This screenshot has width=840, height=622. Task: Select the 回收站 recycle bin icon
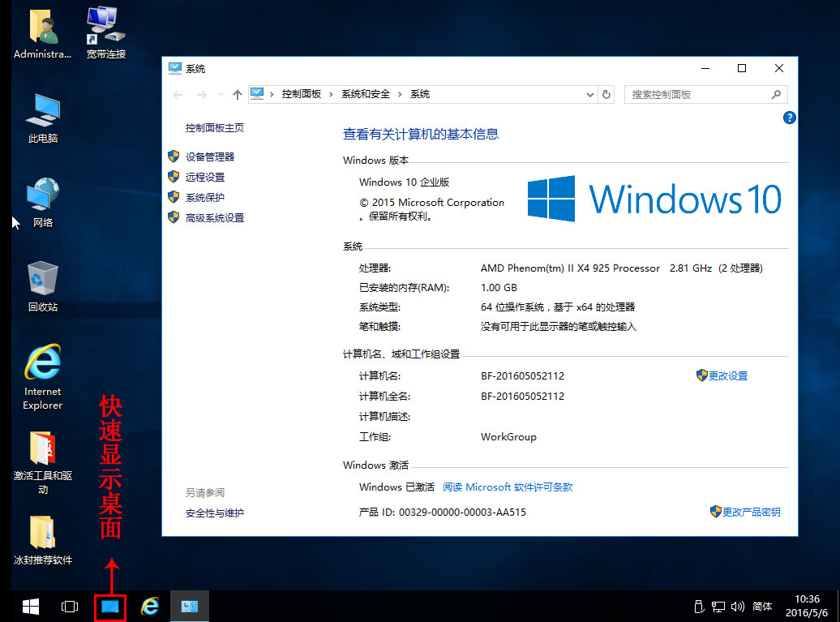click(x=43, y=286)
